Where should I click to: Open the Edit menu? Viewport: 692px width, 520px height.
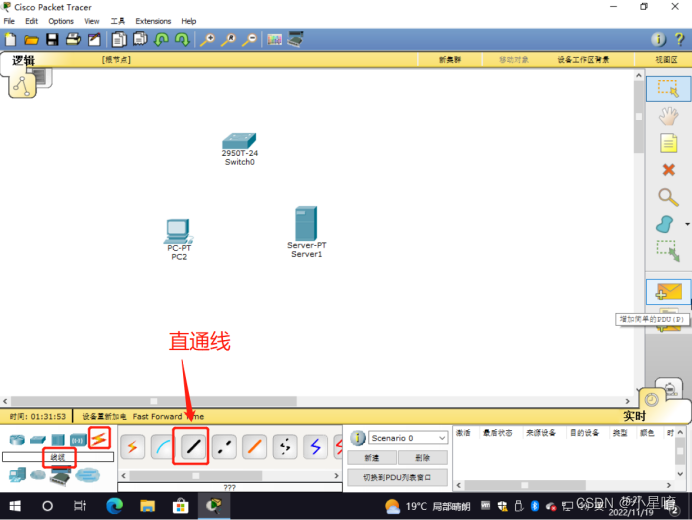[31, 21]
